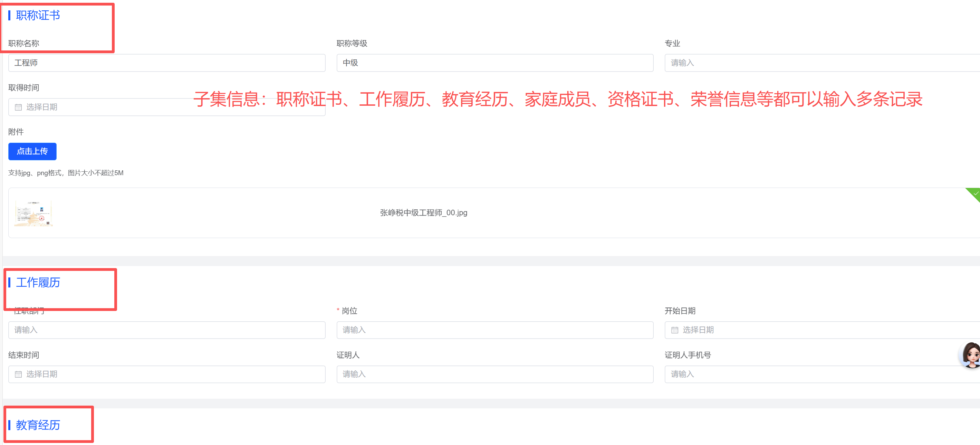The width and height of the screenshot is (980, 445).
Task: Click the uploaded certificate image thumbnail
Action: pos(33,213)
